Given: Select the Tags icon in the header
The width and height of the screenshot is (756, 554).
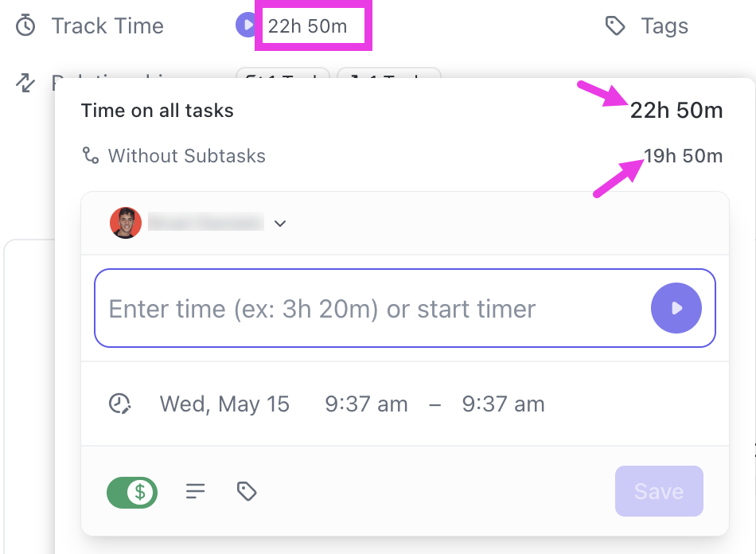Looking at the screenshot, I should 615,25.
